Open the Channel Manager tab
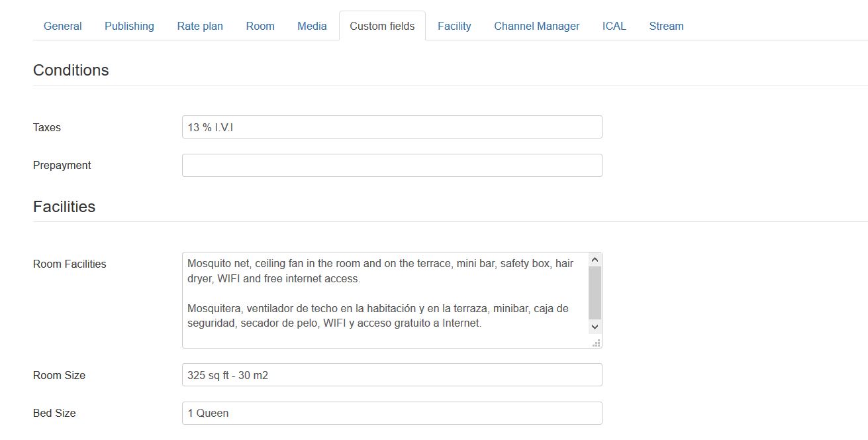 (x=536, y=26)
